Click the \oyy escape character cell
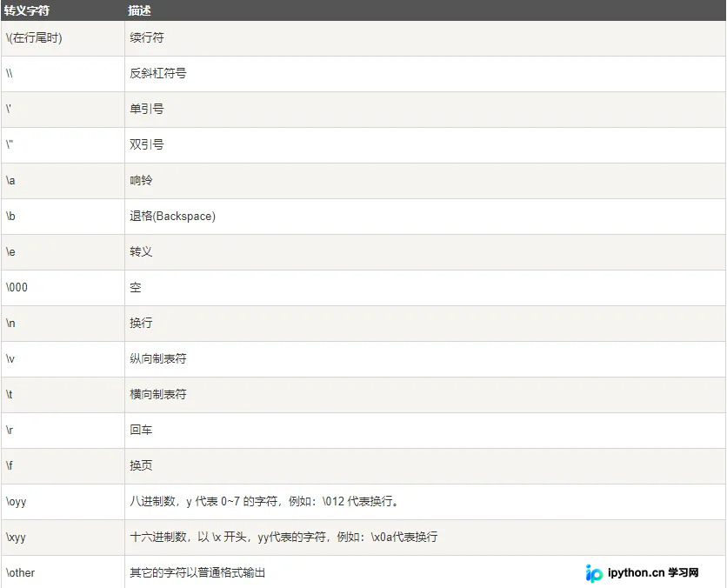 pyautogui.click(x=63, y=502)
